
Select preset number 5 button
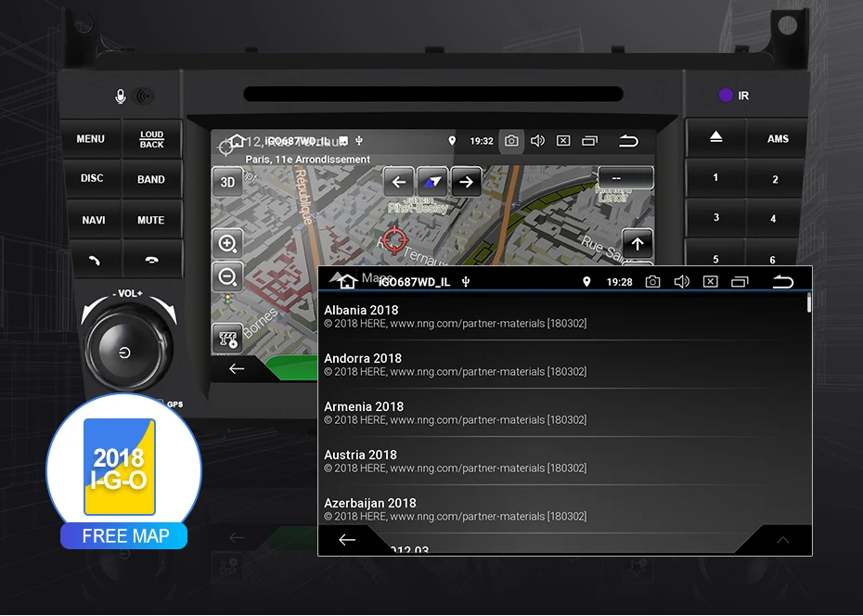pos(715,258)
